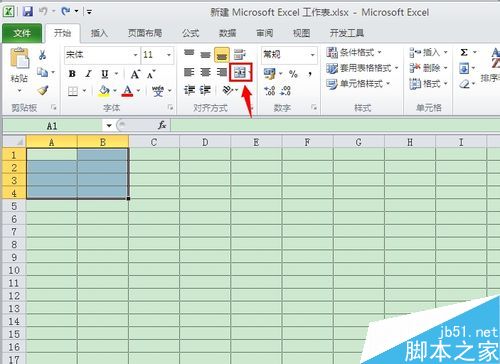This screenshot has height=364, width=500.
Task: Click the Increase Font Size icon
Action: (x=135, y=74)
